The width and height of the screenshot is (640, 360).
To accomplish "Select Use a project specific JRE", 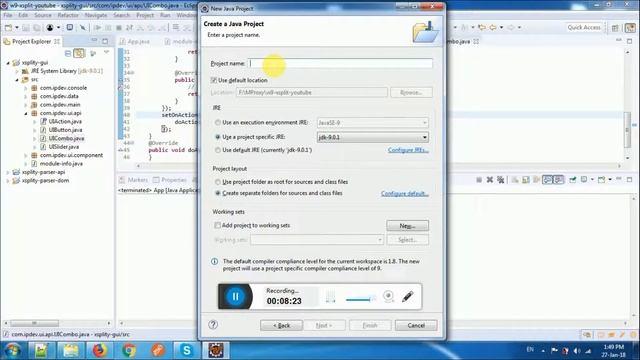I will [218, 137].
